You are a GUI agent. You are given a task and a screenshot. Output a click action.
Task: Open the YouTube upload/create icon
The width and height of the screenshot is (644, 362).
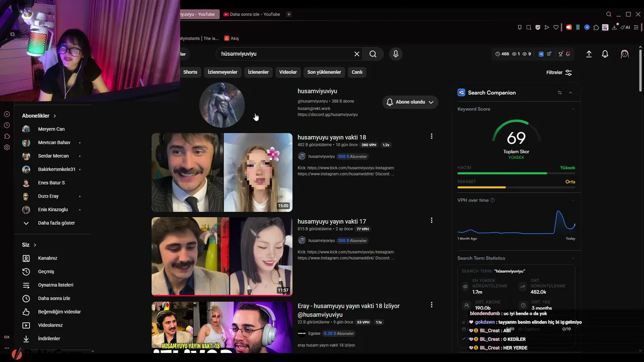click(x=589, y=54)
